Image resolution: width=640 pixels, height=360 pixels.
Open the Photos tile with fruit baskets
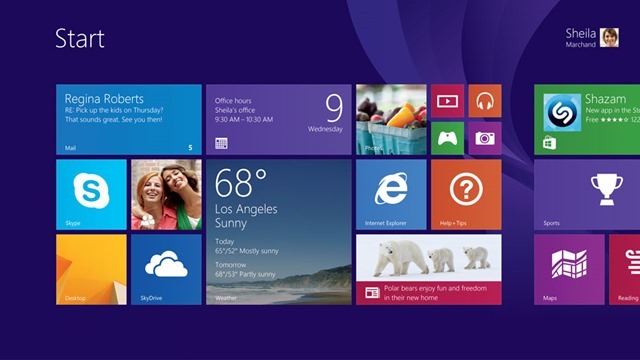(391, 120)
